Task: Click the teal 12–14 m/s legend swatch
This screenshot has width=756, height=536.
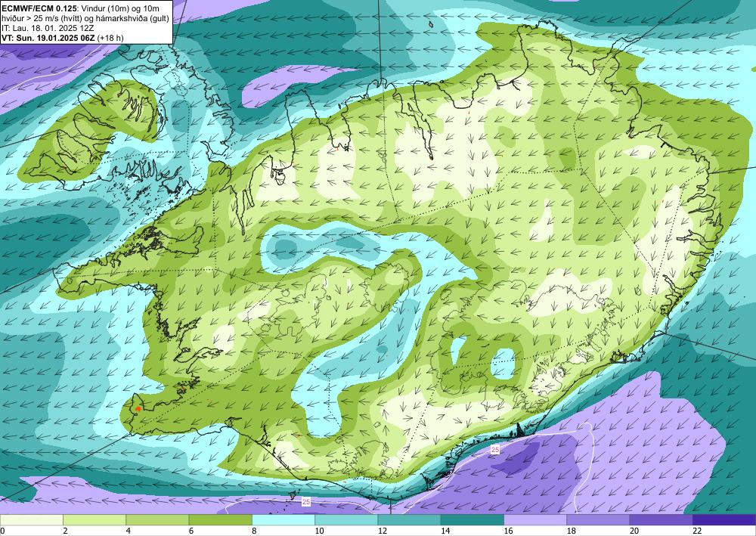Action: [409, 520]
